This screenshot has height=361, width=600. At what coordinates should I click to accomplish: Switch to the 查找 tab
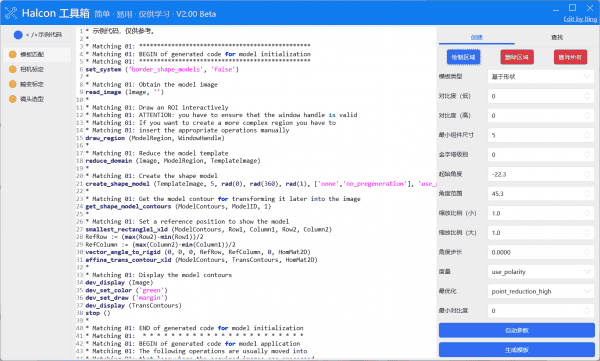[557, 37]
